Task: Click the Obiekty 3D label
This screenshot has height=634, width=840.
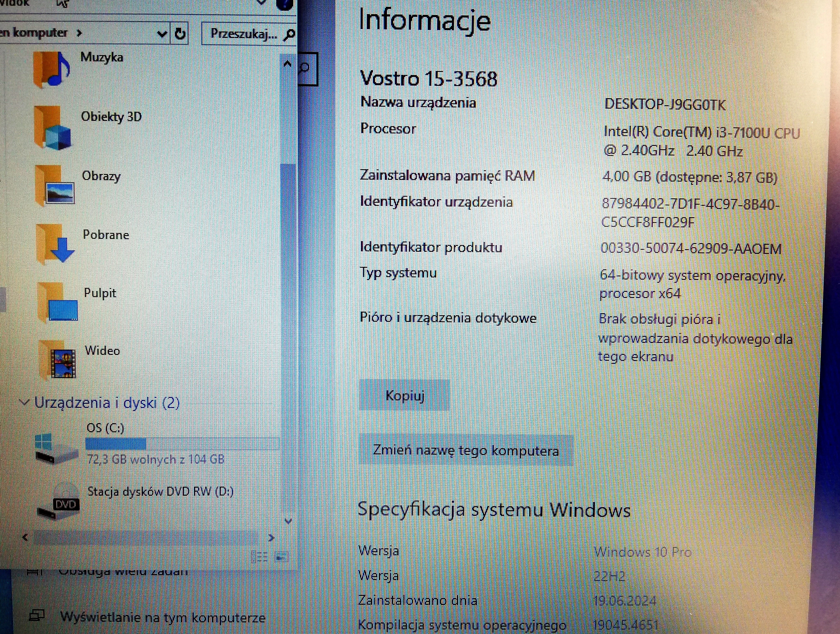Action: [x=111, y=116]
